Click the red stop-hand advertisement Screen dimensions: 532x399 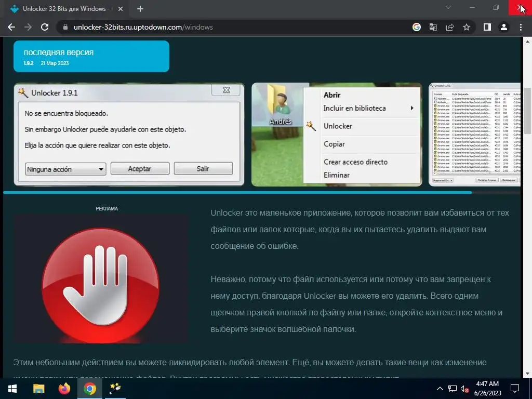point(101,279)
